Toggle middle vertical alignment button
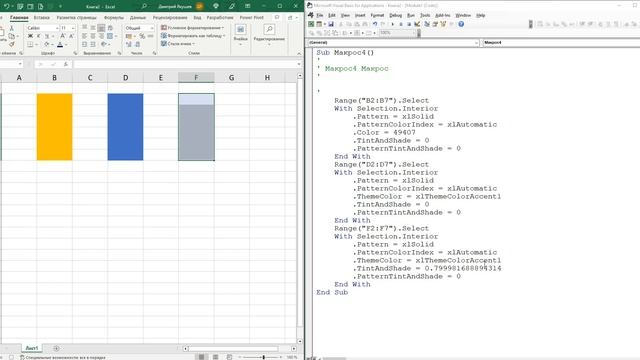The width and height of the screenshot is (640, 360). point(93,28)
